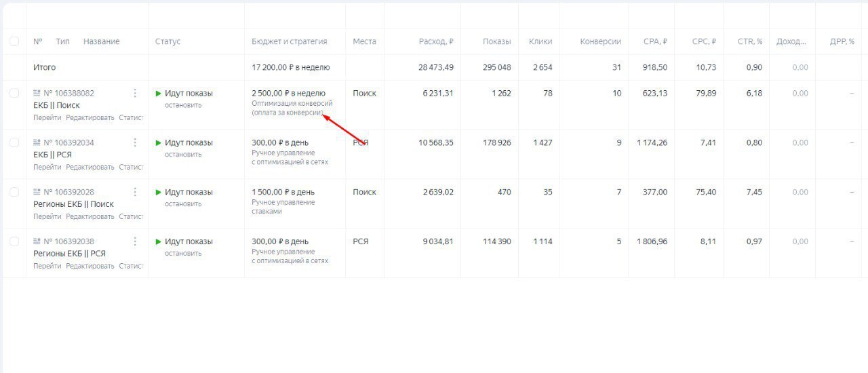Click total budget 17 200,00 ₽ в неделю
This screenshot has width=868, height=373.
coord(291,67)
